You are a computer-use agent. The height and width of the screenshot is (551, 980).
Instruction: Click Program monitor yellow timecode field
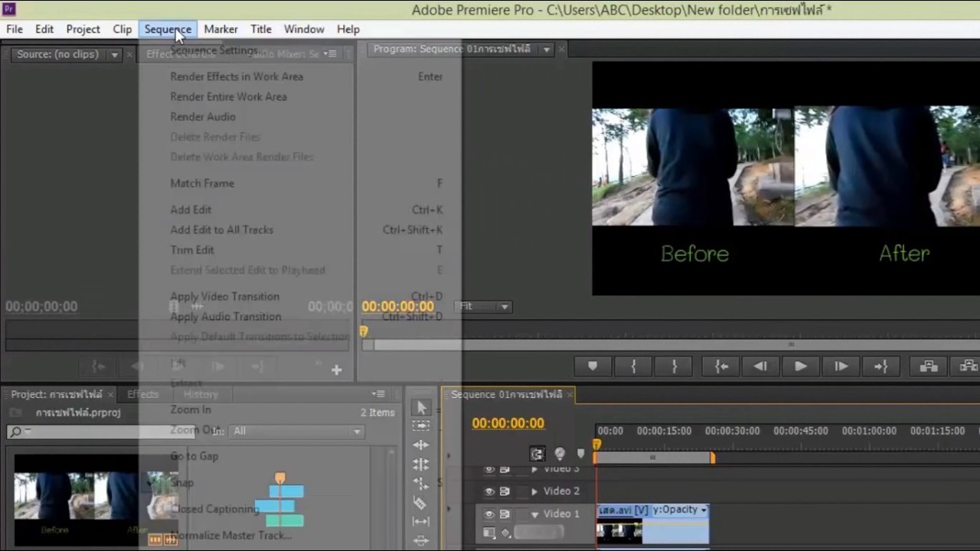coord(398,306)
